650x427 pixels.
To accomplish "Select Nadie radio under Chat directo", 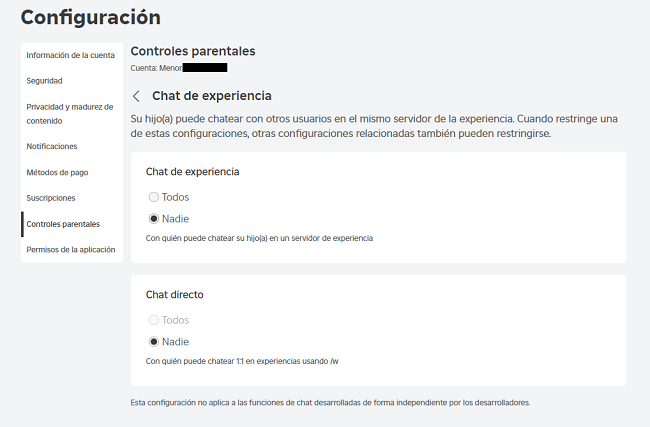I will click(x=153, y=341).
